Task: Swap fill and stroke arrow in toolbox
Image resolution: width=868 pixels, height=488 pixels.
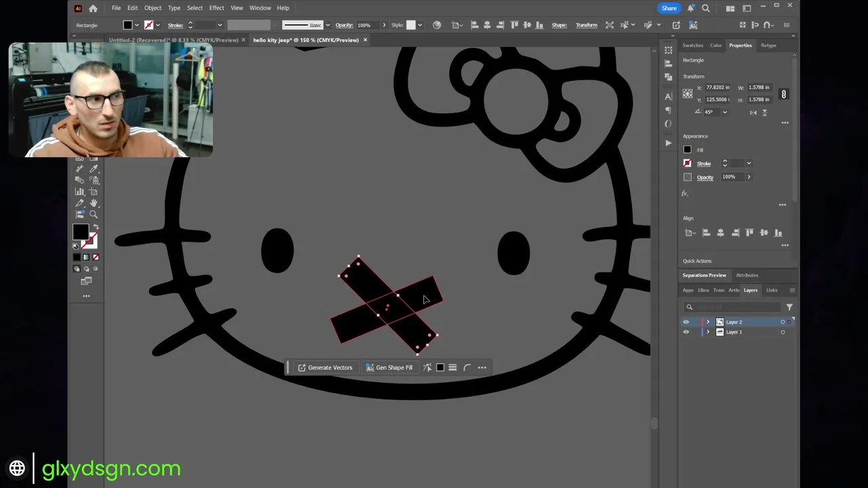Action: [x=96, y=227]
